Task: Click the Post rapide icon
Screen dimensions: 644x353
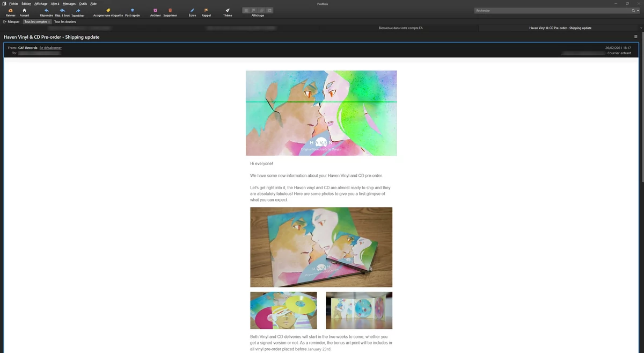Action: 133,10
